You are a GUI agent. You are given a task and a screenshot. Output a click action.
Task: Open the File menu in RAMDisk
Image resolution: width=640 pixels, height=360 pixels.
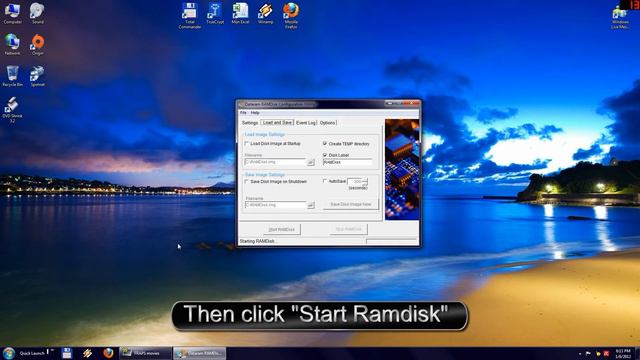pos(243,113)
